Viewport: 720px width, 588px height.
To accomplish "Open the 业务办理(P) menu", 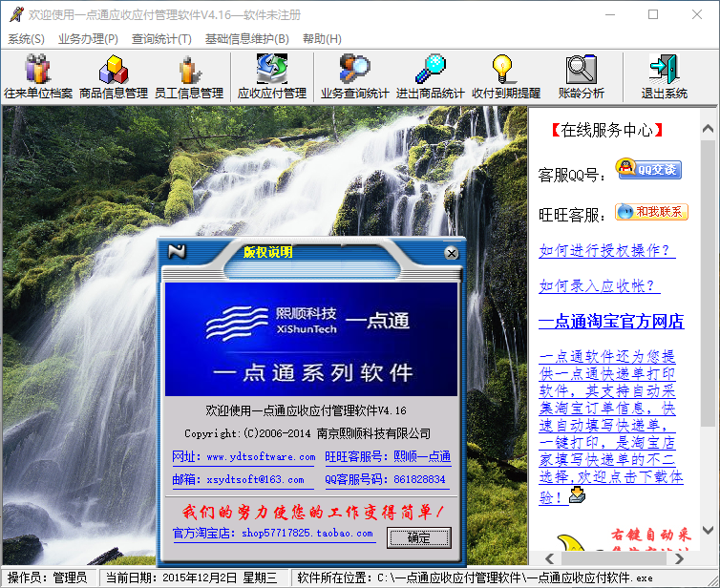I will (88, 39).
